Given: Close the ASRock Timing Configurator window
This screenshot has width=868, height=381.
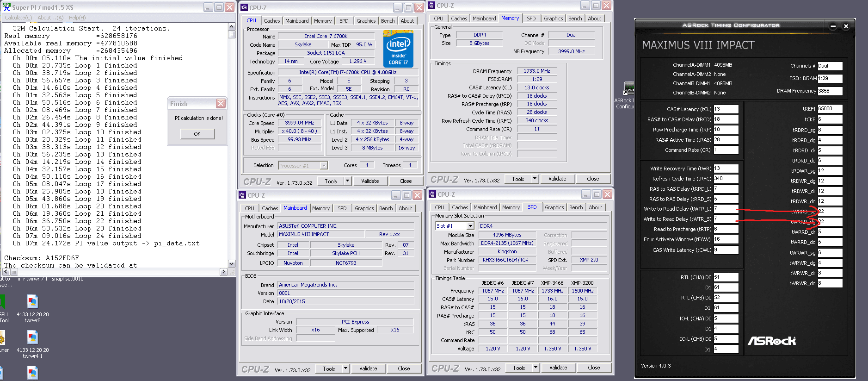Looking at the screenshot, I should pos(846,26).
